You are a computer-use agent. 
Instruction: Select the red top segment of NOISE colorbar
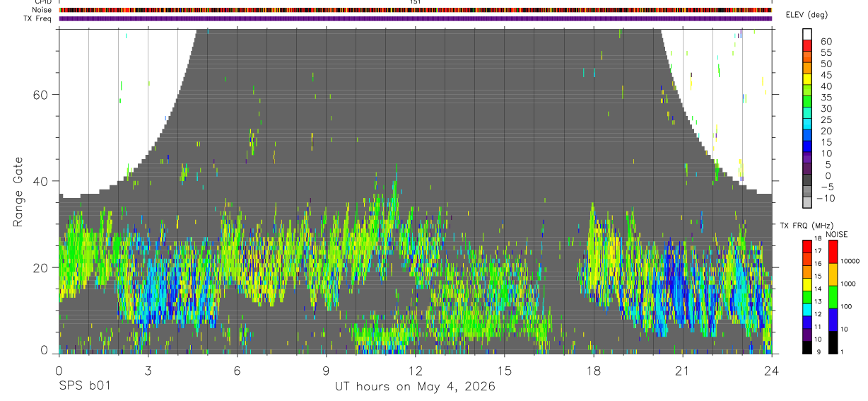coord(833,252)
